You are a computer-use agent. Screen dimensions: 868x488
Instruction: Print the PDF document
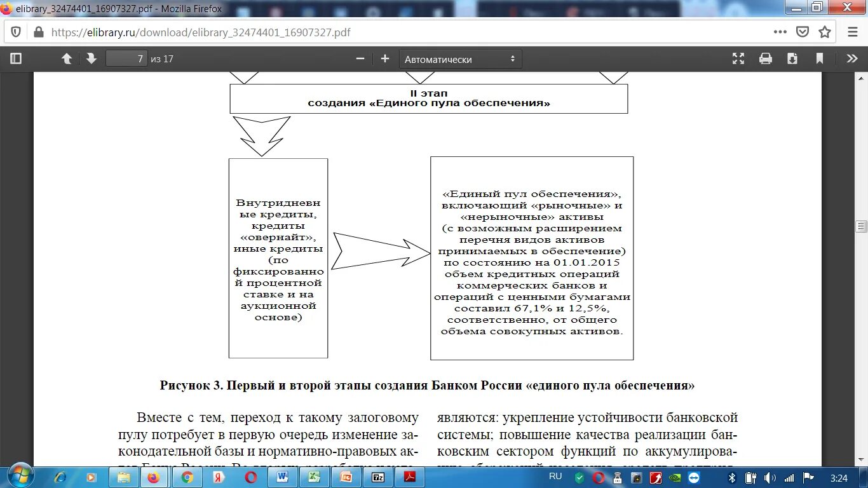(766, 58)
